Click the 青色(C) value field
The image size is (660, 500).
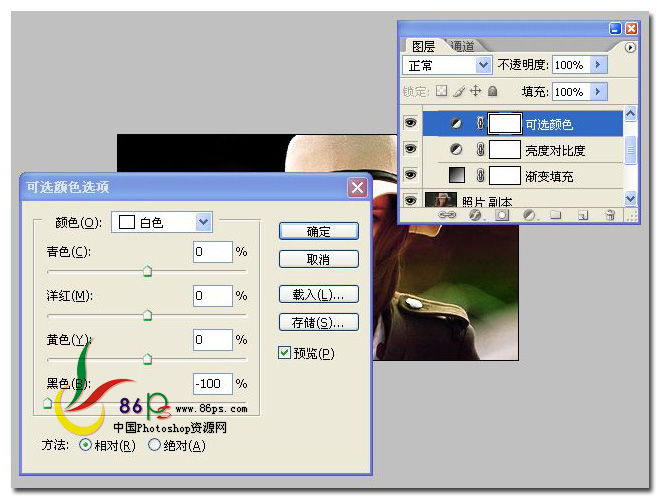point(213,252)
